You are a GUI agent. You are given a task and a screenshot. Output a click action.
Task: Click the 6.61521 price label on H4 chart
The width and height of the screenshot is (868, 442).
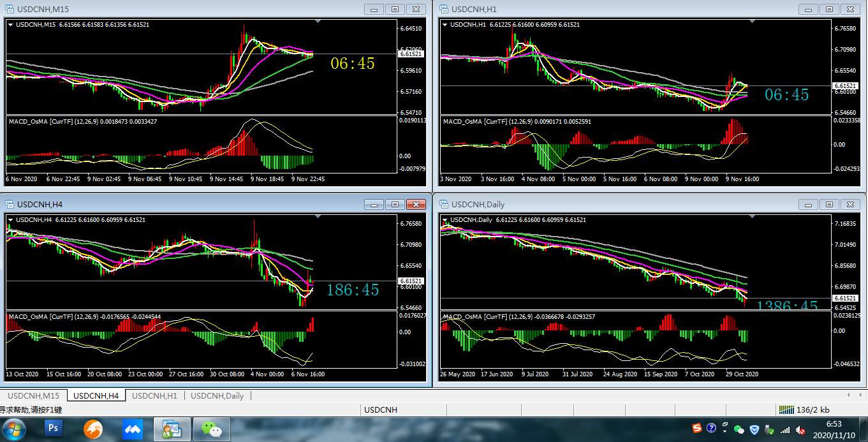[x=410, y=281]
